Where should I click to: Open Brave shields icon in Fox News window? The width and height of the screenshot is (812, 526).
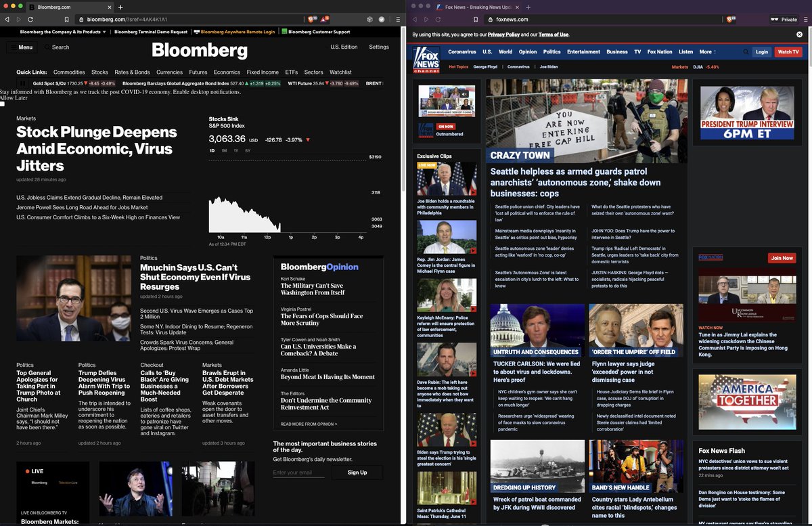click(731, 20)
